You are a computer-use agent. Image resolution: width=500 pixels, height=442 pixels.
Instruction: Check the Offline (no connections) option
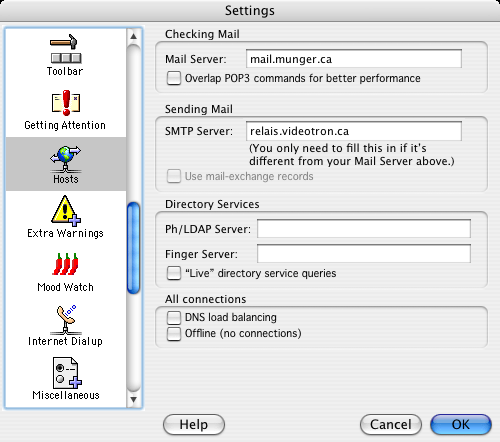pyautogui.click(x=174, y=334)
